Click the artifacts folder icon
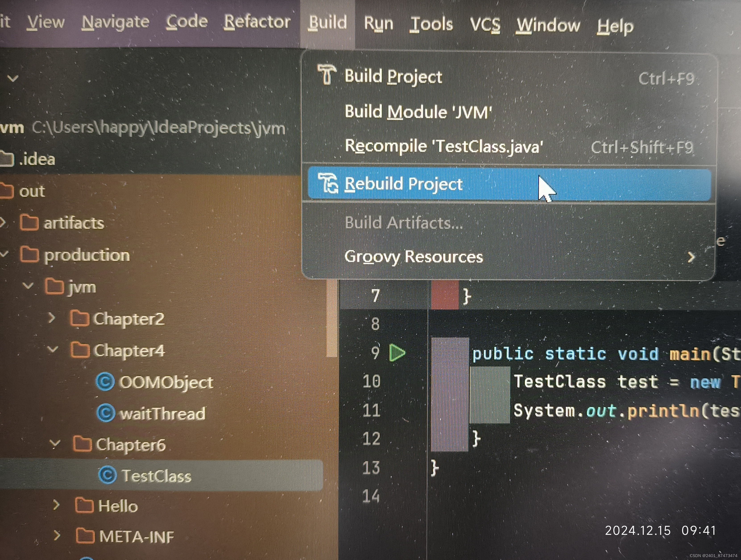This screenshot has height=560, width=741. tap(29, 223)
